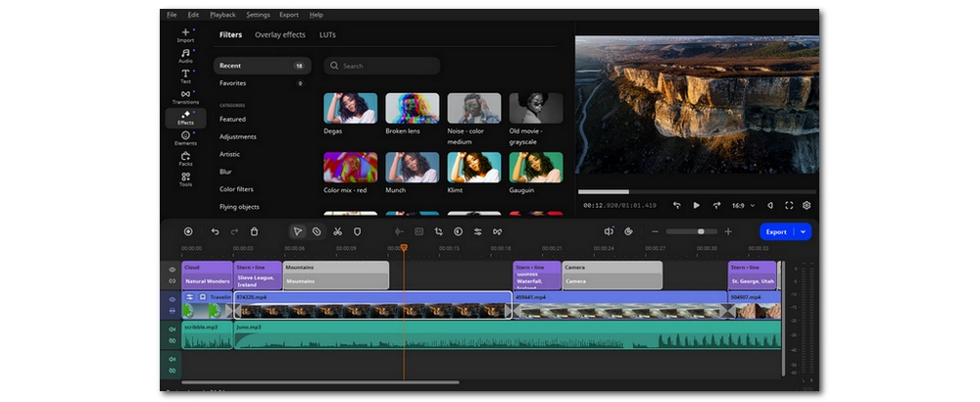Screen dimensions: 980x402
Task: Select the scissors split tool
Action: [337, 231]
